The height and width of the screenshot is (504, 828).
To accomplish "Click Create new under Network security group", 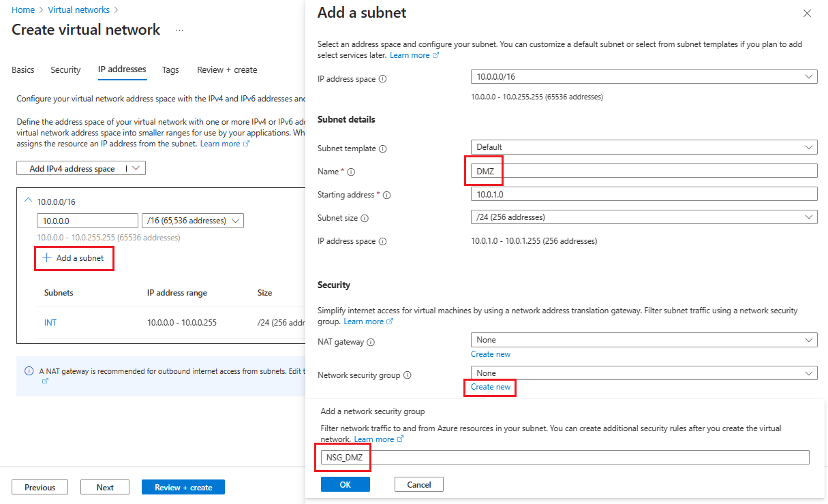I will coord(490,387).
